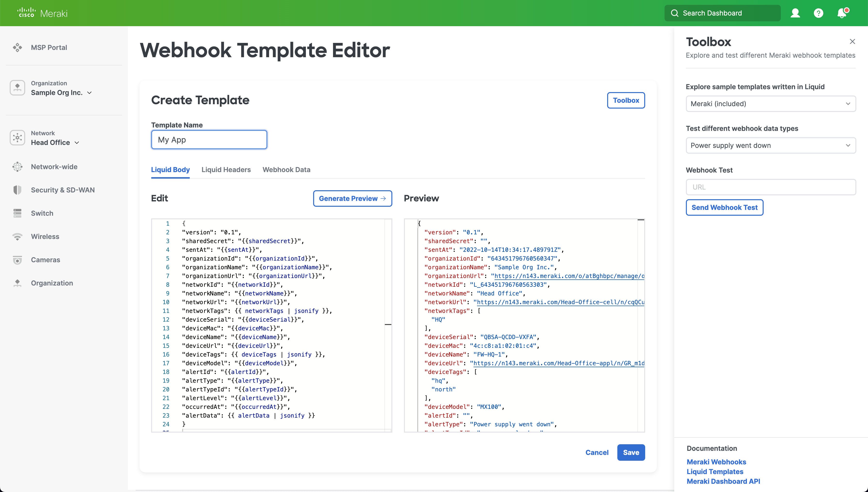The image size is (868, 492).
Task: Open the help icon
Action: tap(818, 13)
